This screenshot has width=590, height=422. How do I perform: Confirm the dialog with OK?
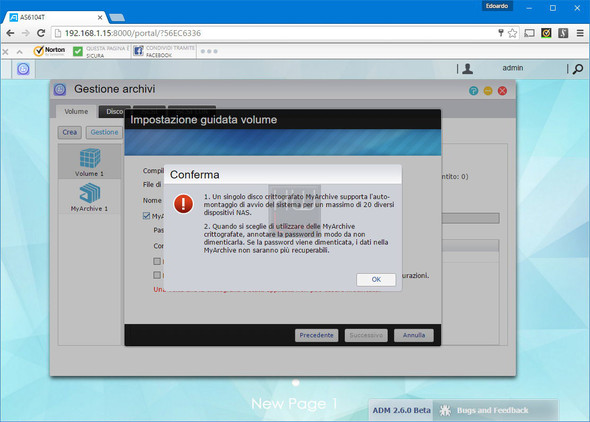(x=376, y=279)
